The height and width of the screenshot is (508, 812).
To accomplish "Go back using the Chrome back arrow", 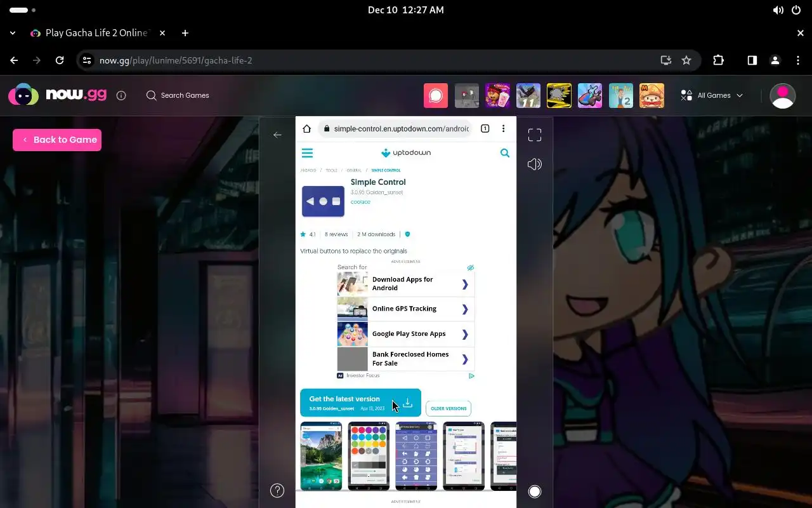I will pos(14,60).
